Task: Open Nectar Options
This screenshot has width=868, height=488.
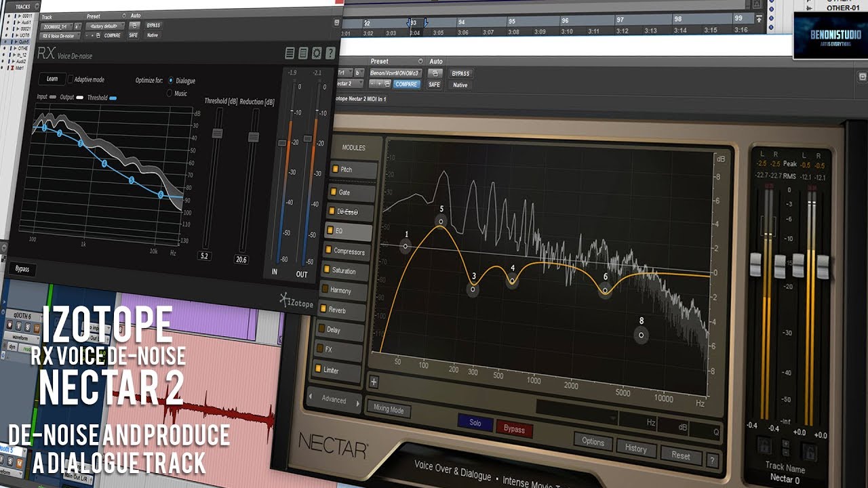Action: [x=593, y=441]
